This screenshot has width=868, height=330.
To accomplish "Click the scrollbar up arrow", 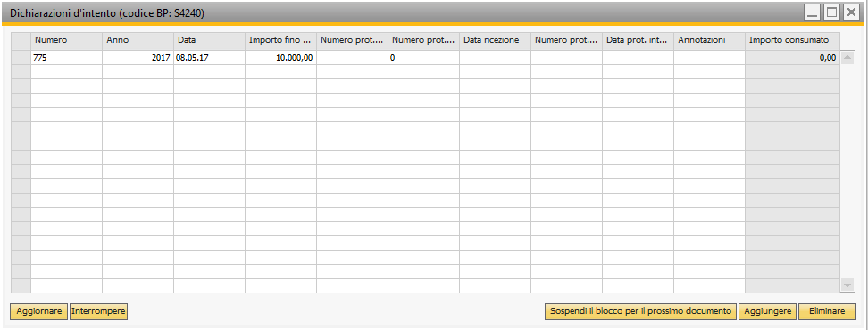I will (x=847, y=57).
